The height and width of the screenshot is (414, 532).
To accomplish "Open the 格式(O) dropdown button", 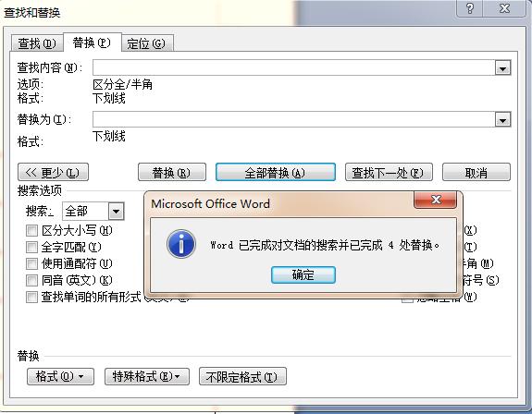I will pos(60,376).
